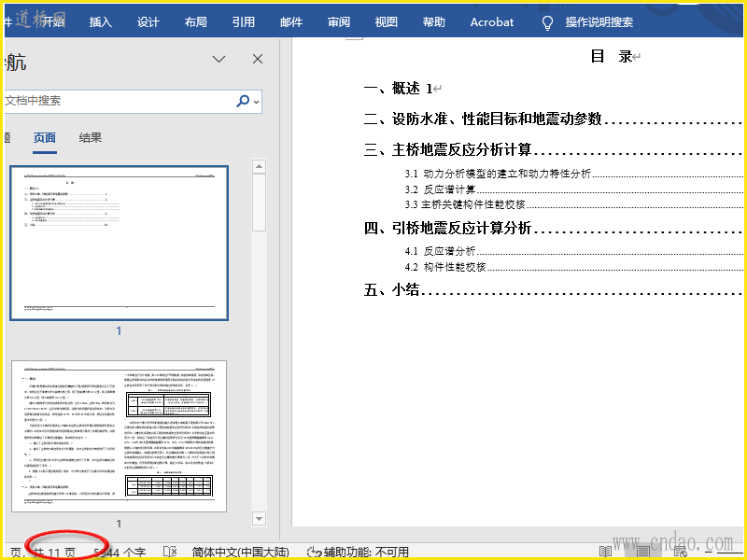Click the lightbulb tell-me icon
Screen dimensions: 747x560
(x=548, y=22)
